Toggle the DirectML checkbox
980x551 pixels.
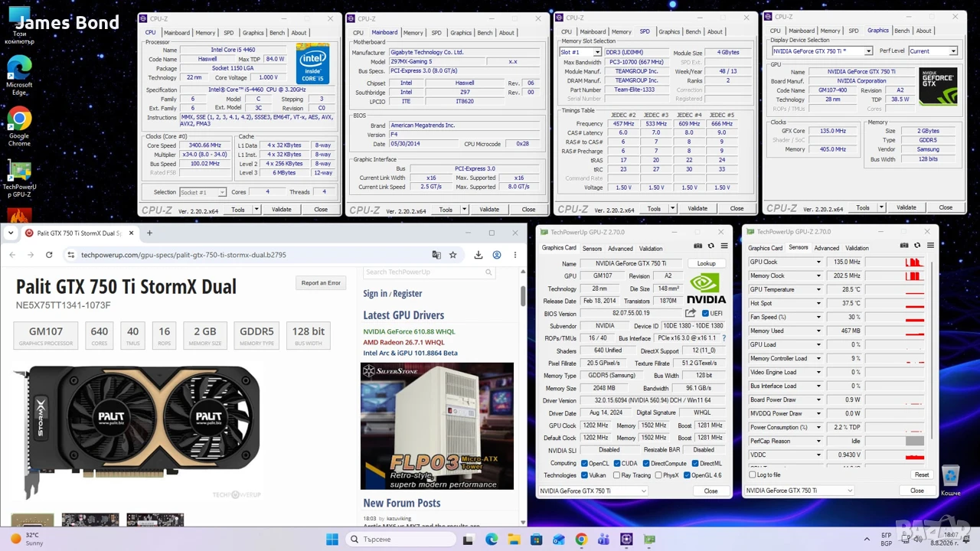click(x=695, y=463)
